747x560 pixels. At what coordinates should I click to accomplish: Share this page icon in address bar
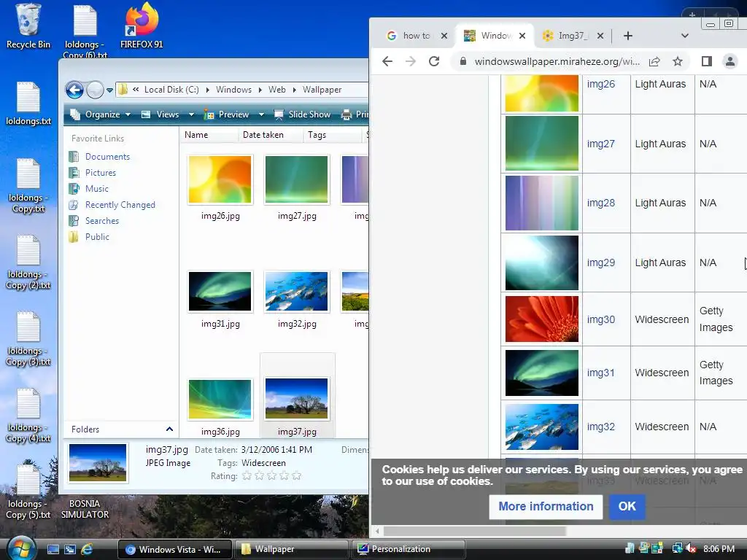point(654,61)
